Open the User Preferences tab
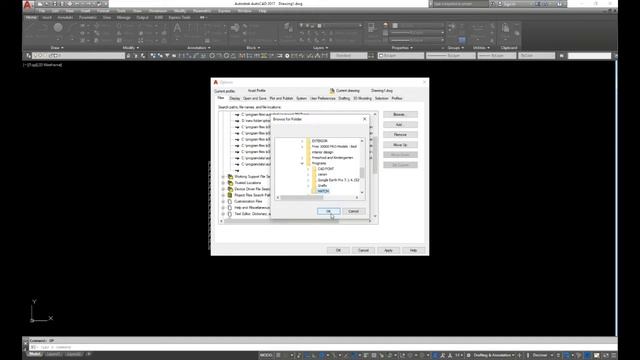 pos(322,98)
